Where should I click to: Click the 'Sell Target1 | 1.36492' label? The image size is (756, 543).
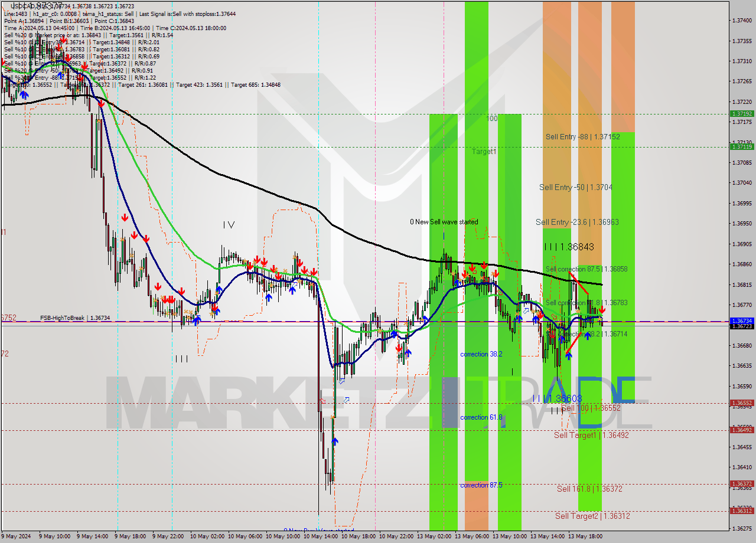pyautogui.click(x=591, y=435)
